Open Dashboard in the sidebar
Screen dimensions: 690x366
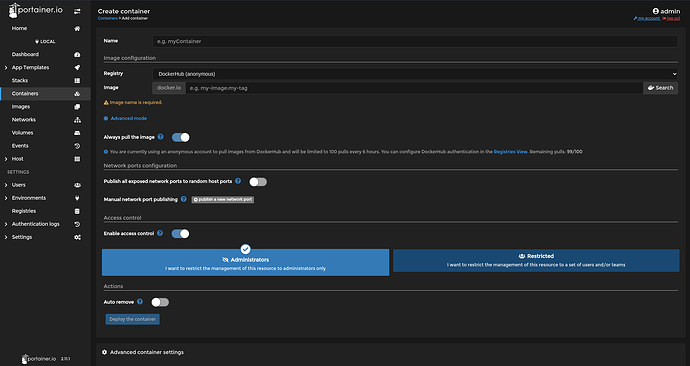coord(25,55)
